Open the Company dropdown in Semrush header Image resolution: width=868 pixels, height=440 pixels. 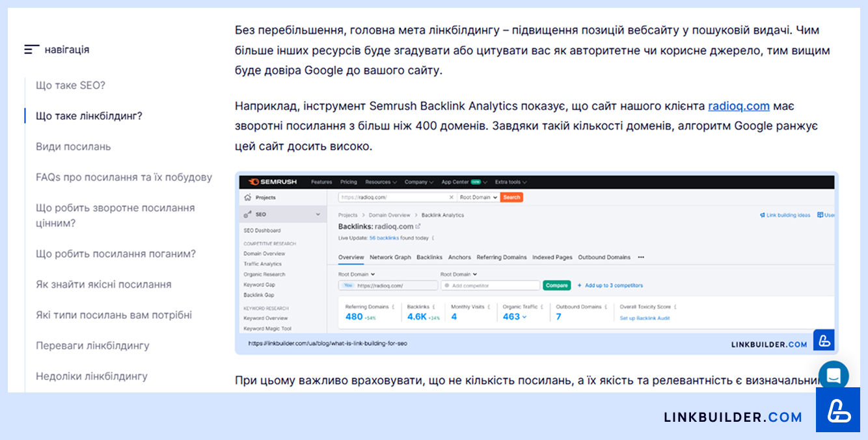418,182
